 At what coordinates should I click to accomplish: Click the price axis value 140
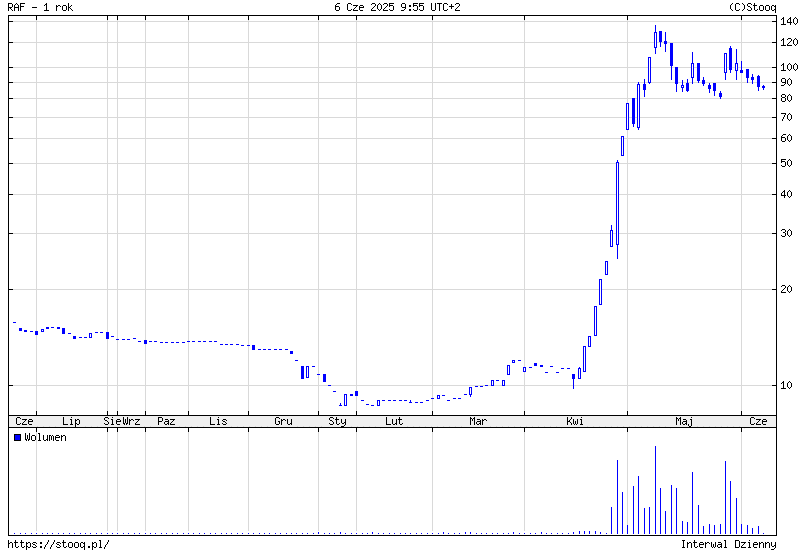(x=789, y=21)
